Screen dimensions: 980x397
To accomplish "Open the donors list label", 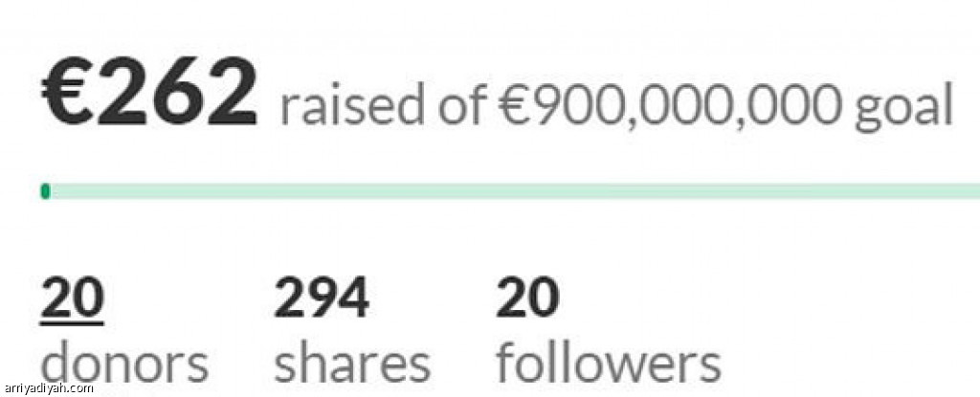I will pos(123,364).
